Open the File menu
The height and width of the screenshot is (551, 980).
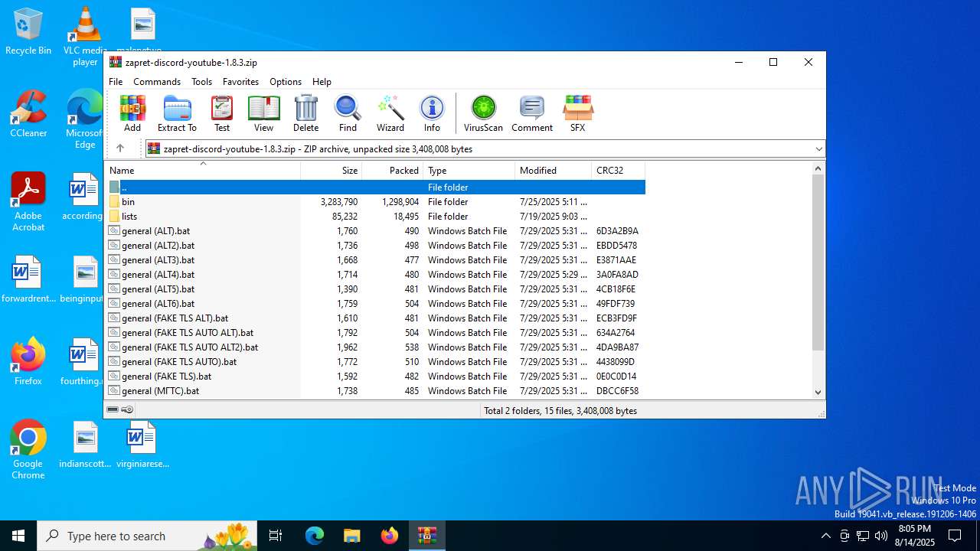click(x=116, y=82)
